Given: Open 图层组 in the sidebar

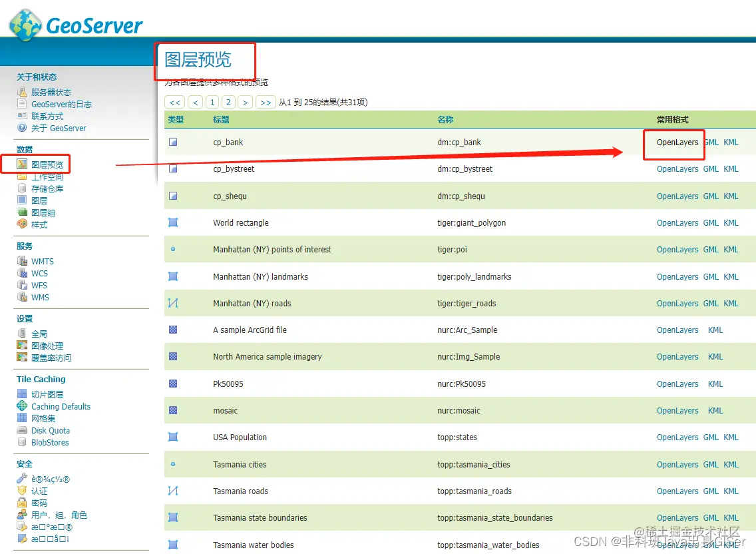Looking at the screenshot, I should (x=43, y=213).
